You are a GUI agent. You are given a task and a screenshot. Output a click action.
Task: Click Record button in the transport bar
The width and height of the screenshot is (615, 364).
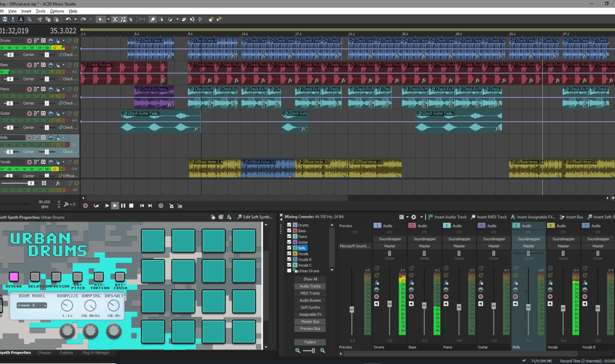(x=85, y=206)
